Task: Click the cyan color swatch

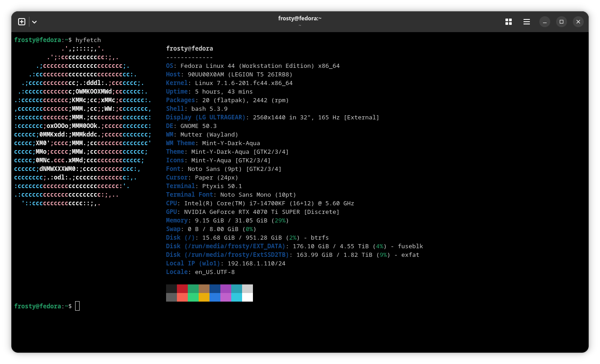Action: pos(237,297)
